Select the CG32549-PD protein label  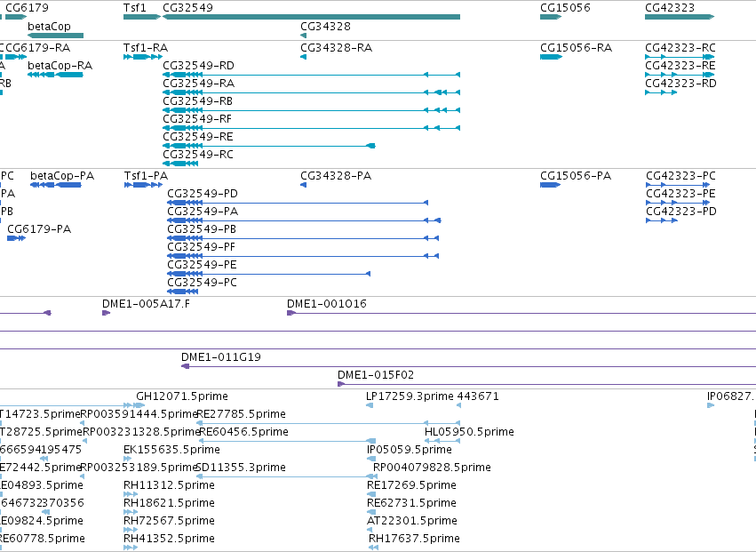pyautogui.click(x=203, y=194)
